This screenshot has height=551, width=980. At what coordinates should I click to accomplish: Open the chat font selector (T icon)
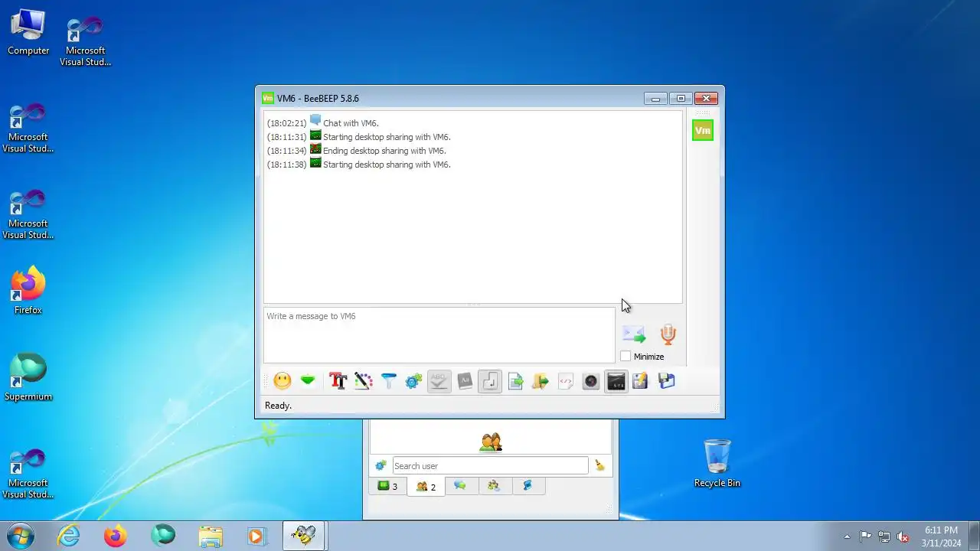pos(338,380)
